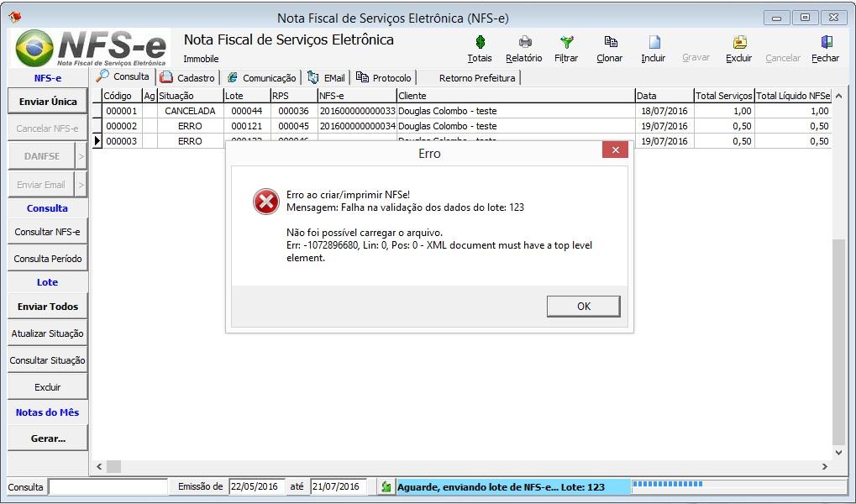Viewport: 856px width, 504px height.
Task: Edit the até date 21/07/2016
Action: pos(338,486)
